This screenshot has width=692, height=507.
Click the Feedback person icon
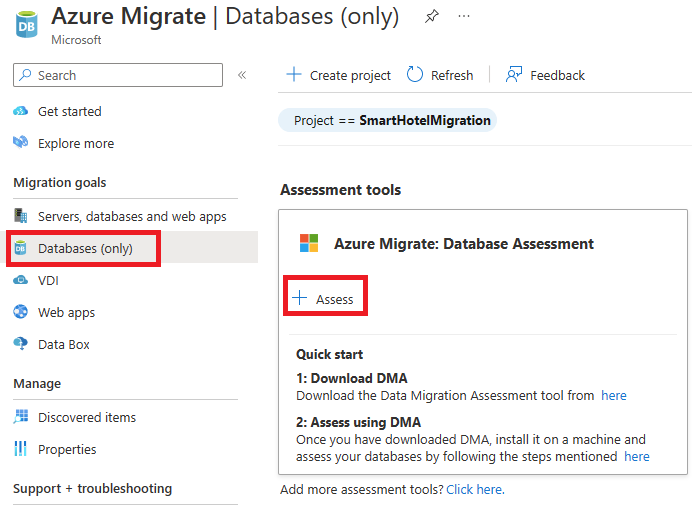coord(514,74)
